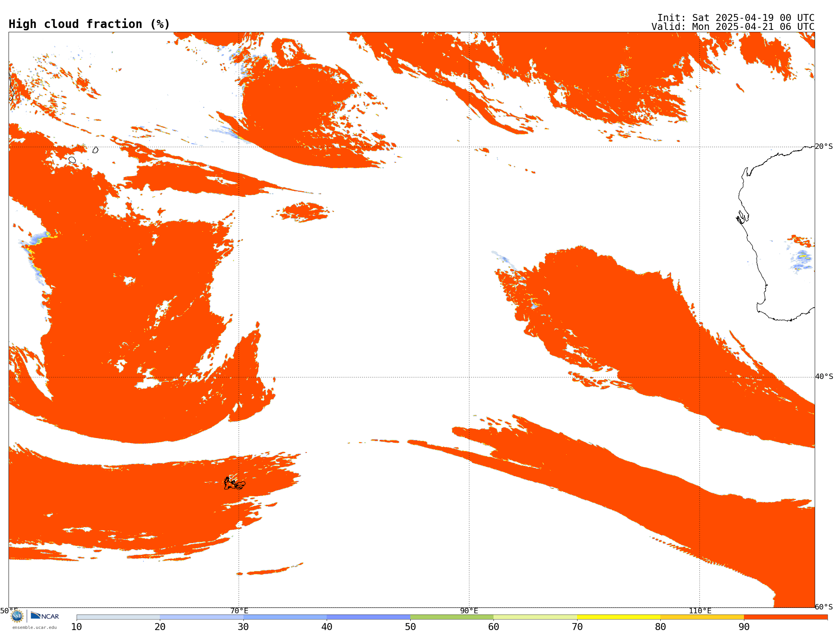This screenshot has height=632, width=840.
Task: Click the colorbar tick label 50
Action: pyautogui.click(x=410, y=627)
